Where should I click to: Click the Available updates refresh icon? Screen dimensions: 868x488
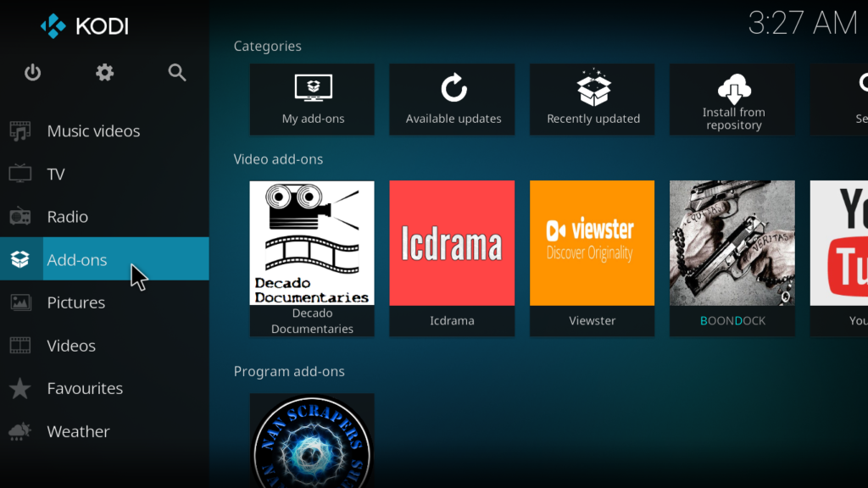453,87
